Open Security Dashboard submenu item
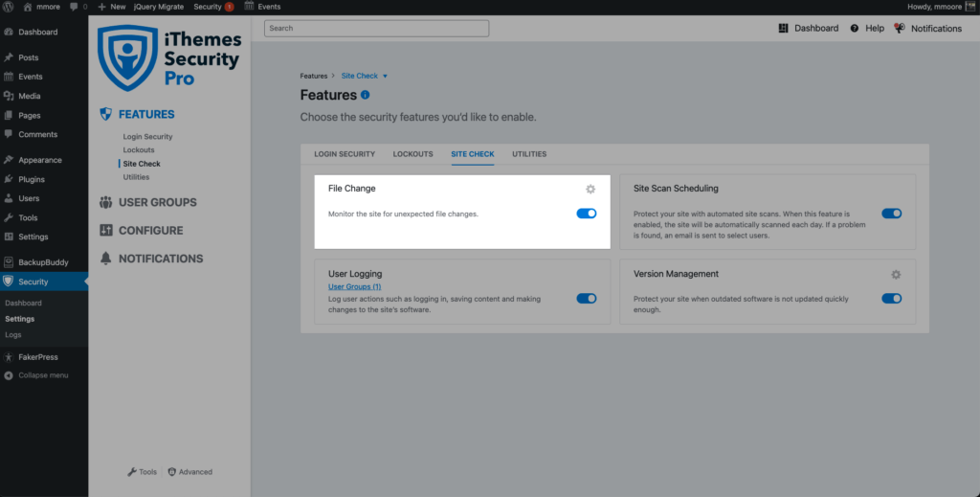Screen dimensions: 980x497 click(23, 304)
